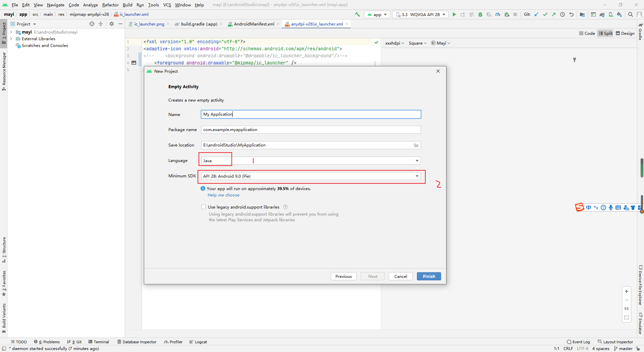
Task: Click the Git update project arrow icon
Action: click(x=536, y=14)
